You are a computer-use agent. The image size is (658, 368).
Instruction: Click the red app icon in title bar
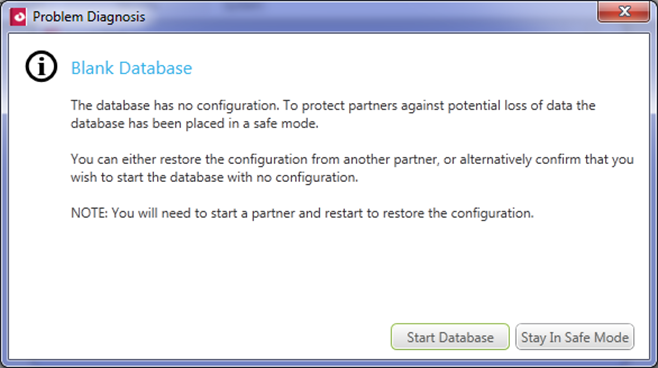click(x=18, y=17)
